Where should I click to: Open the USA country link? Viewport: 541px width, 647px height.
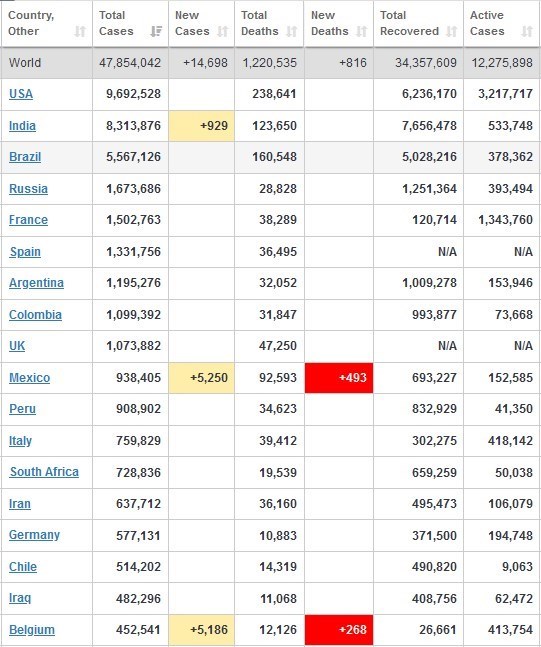[21, 94]
